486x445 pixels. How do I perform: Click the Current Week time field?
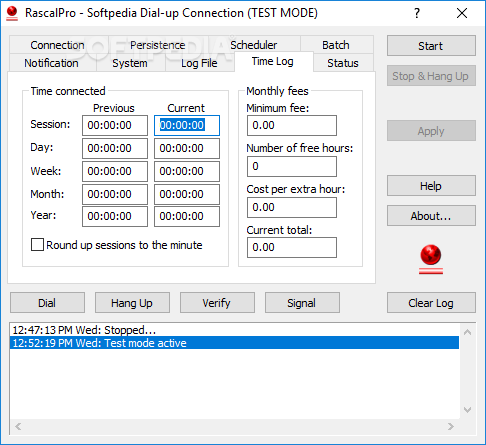187,171
